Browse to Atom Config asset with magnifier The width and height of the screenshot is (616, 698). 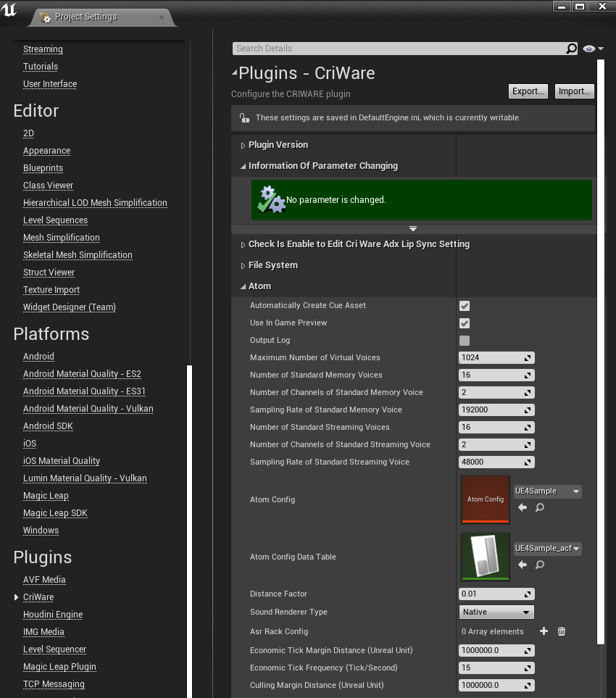click(540, 507)
